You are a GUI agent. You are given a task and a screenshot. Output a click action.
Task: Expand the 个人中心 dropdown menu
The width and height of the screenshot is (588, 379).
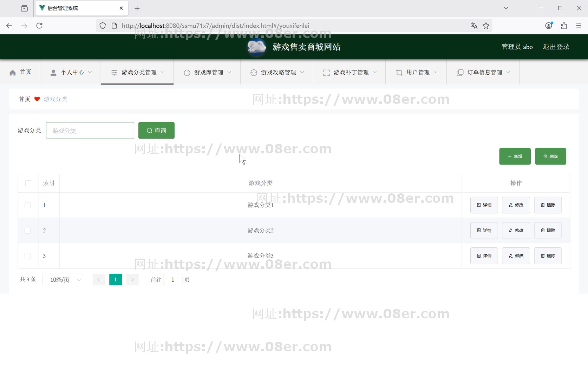coord(72,73)
